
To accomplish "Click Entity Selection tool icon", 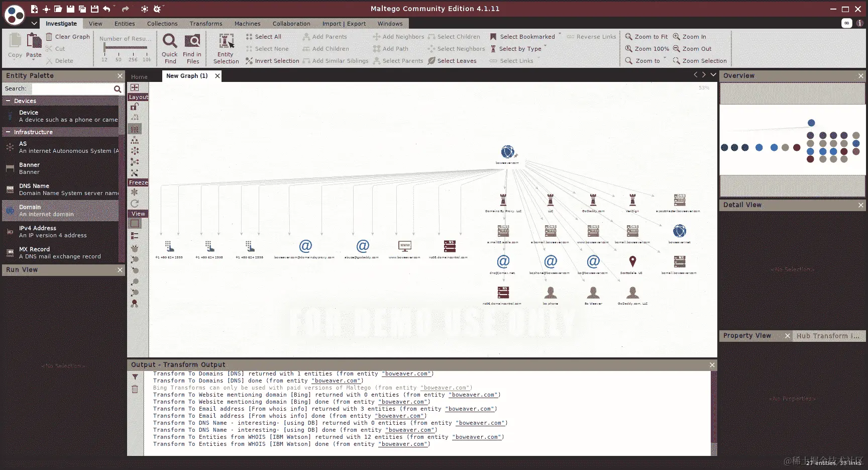I will [226, 41].
